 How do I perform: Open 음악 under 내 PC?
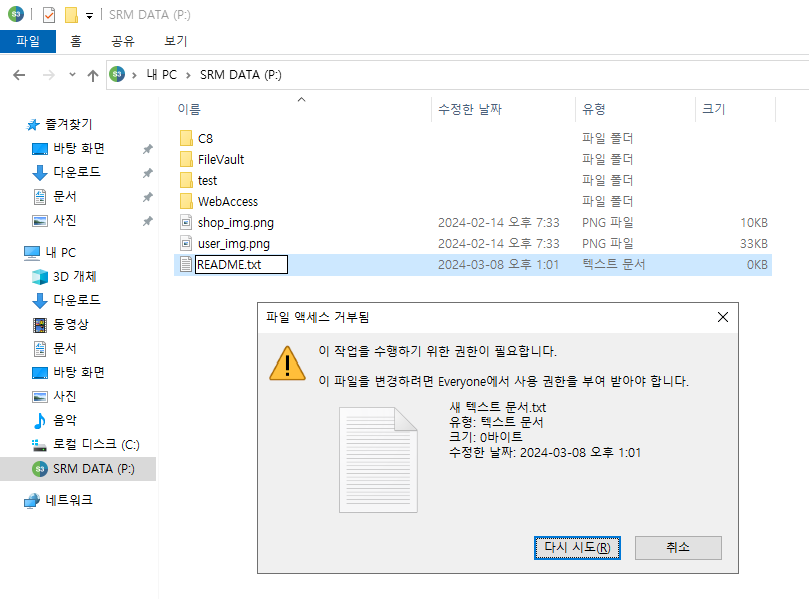tap(64, 420)
